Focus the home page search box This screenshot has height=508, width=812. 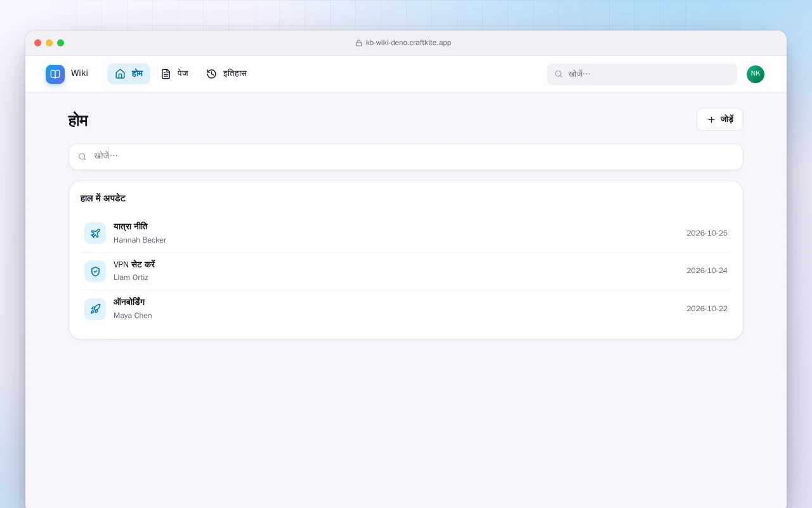(406, 157)
